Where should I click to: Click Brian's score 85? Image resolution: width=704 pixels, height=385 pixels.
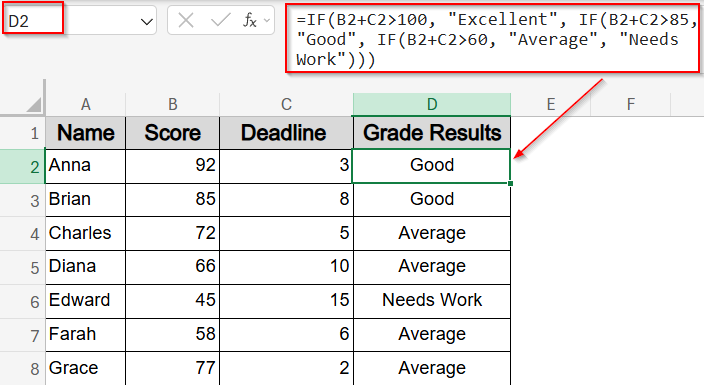[x=172, y=199]
